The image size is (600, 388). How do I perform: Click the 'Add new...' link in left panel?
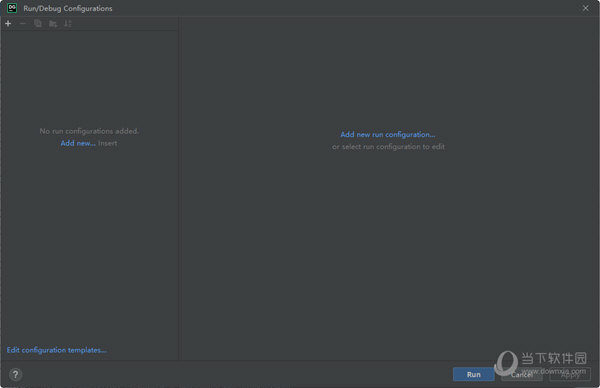[x=78, y=143]
